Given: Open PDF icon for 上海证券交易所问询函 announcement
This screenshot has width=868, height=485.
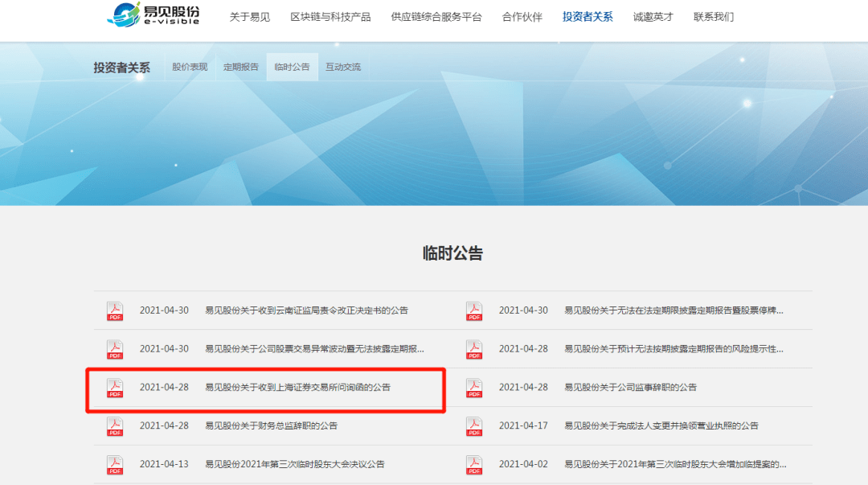Looking at the screenshot, I should (115, 388).
